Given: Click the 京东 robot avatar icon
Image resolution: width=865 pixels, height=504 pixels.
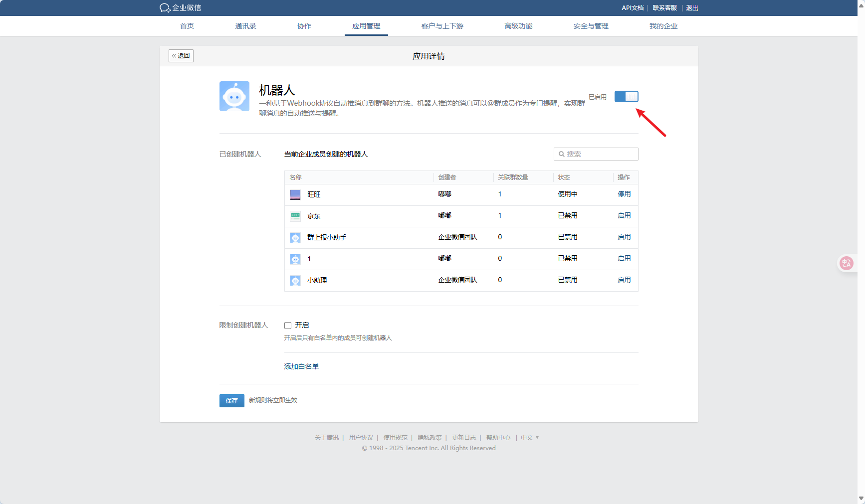Looking at the screenshot, I should 295,216.
